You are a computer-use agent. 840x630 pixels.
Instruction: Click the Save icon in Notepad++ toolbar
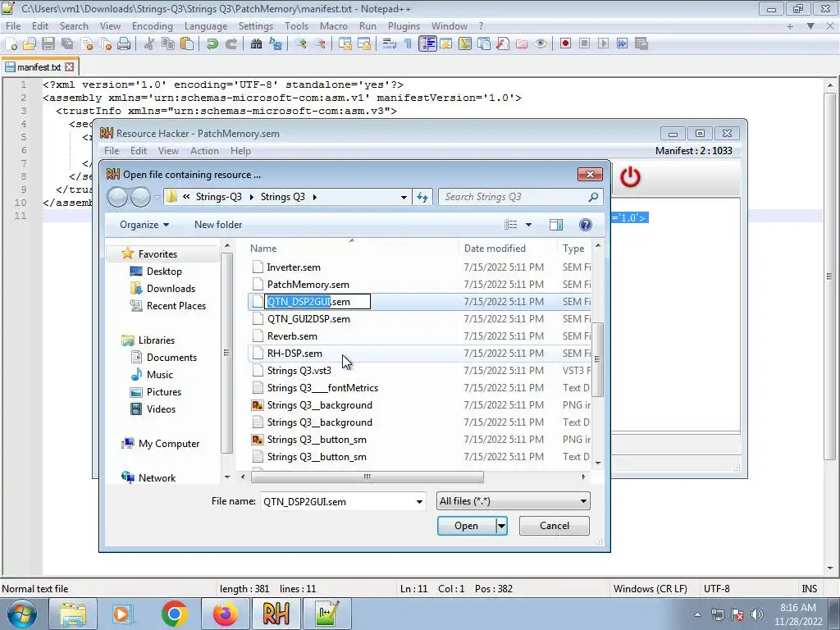[48, 44]
